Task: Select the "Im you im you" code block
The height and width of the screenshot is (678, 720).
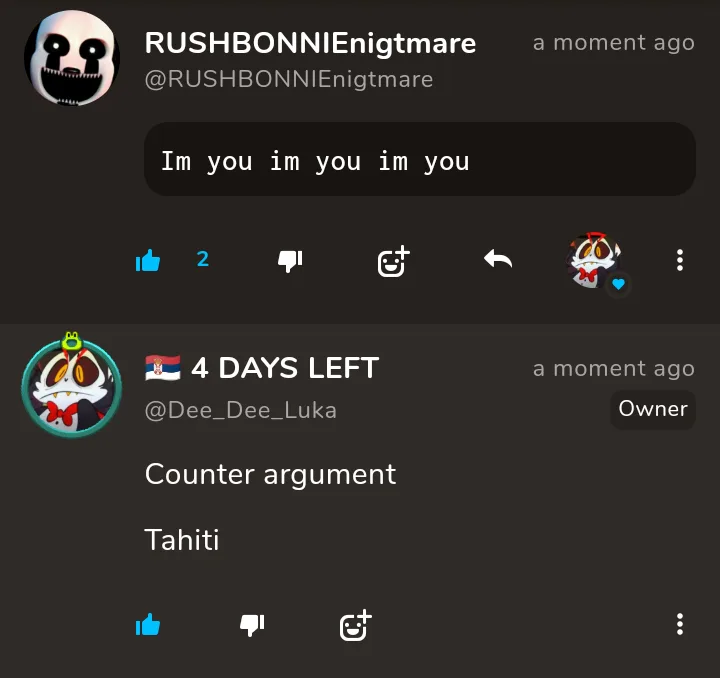Action: click(x=420, y=159)
